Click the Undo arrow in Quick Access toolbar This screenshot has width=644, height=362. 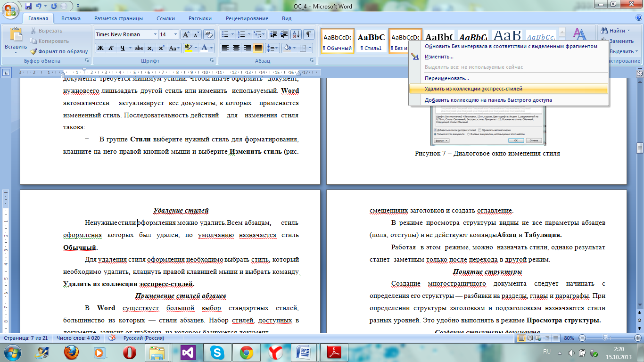pyautogui.click(x=40, y=6)
